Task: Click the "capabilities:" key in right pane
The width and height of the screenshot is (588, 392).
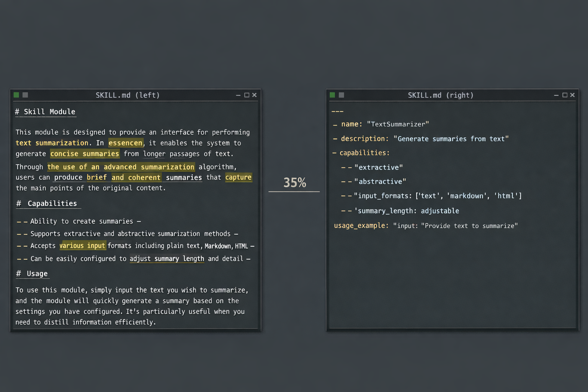Action: pyautogui.click(x=364, y=153)
